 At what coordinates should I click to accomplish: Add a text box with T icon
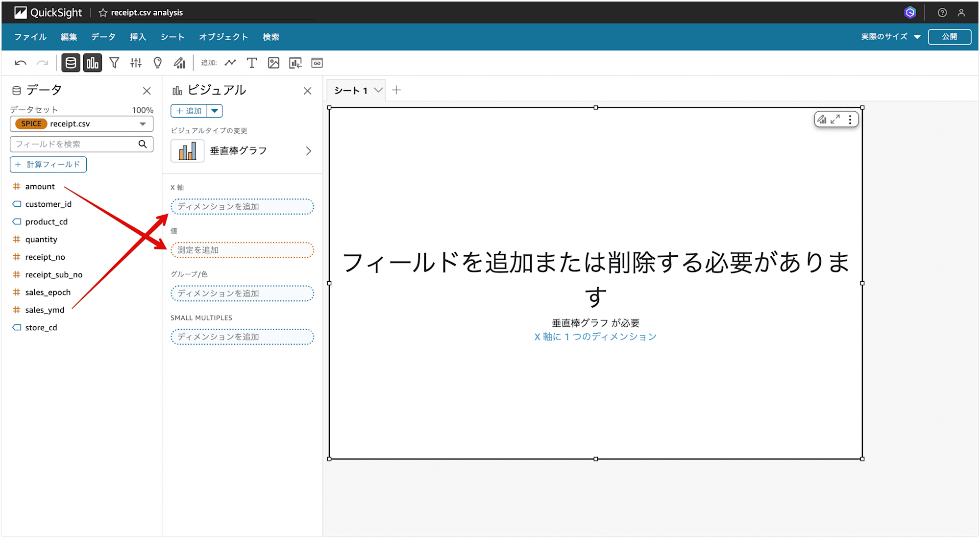click(252, 63)
